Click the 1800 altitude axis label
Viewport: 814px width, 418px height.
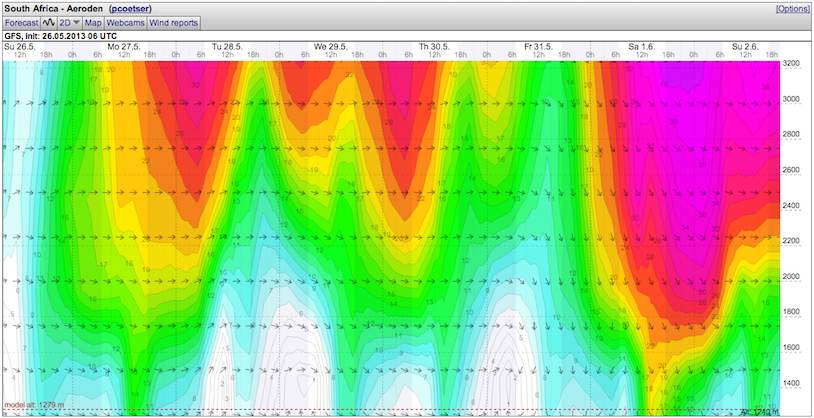pos(790,312)
